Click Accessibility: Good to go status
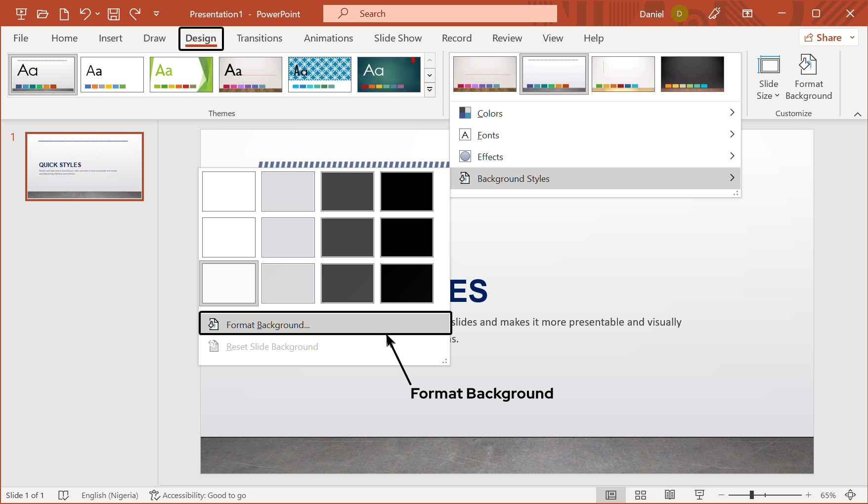 pyautogui.click(x=198, y=495)
